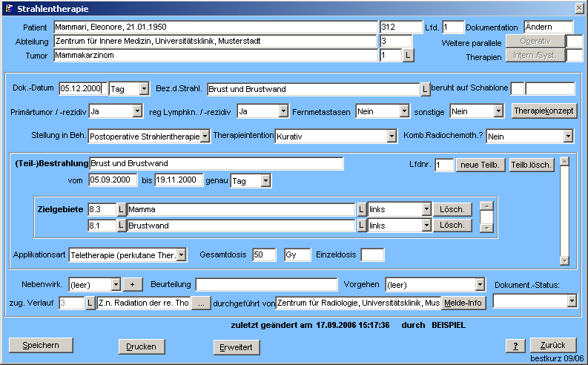Viewport: 588px width, 365px height.
Task: Open the side dropdown for the Mamma target
Action: pyautogui.click(x=426, y=209)
